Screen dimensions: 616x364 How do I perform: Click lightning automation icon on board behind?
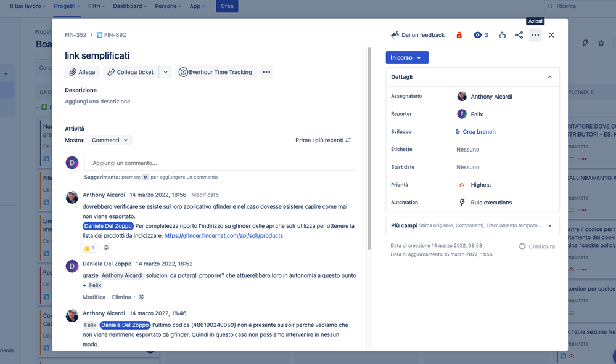tap(585, 43)
